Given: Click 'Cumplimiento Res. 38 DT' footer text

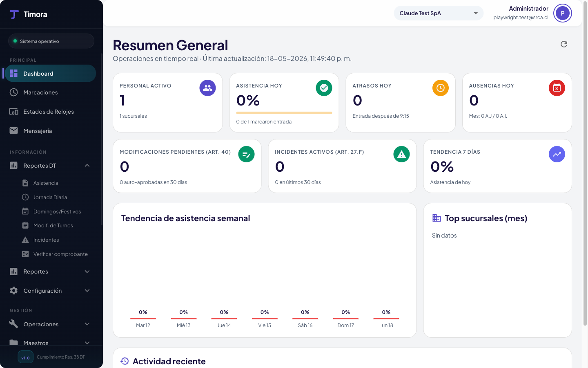Looking at the screenshot, I should (x=61, y=357).
